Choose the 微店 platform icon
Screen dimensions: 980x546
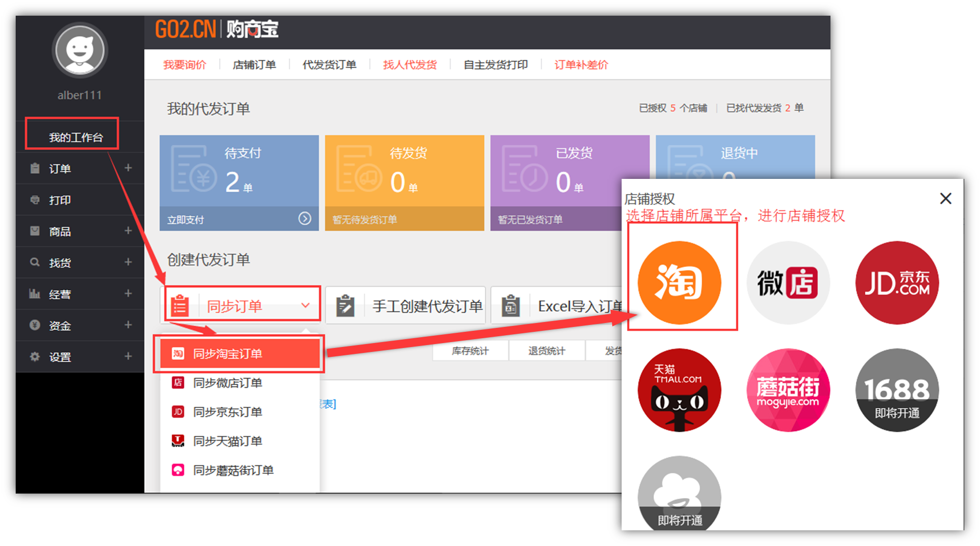[x=788, y=283]
